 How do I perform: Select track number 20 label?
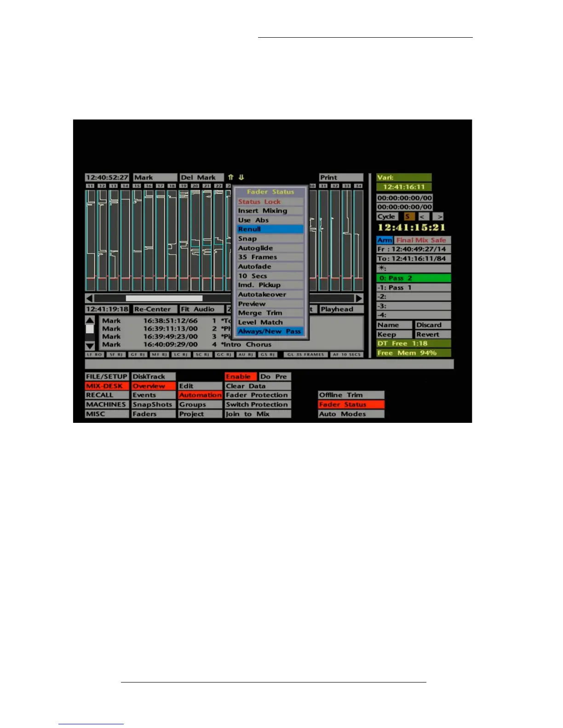click(195, 186)
